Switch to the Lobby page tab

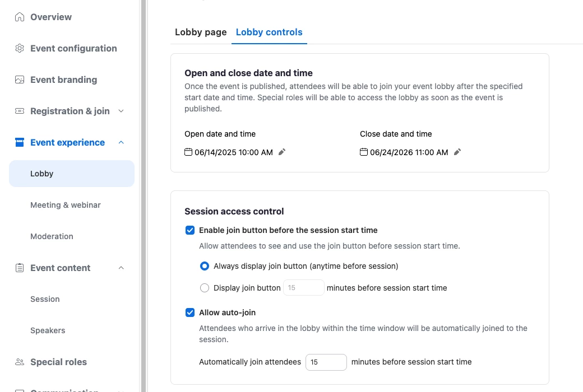[201, 32]
